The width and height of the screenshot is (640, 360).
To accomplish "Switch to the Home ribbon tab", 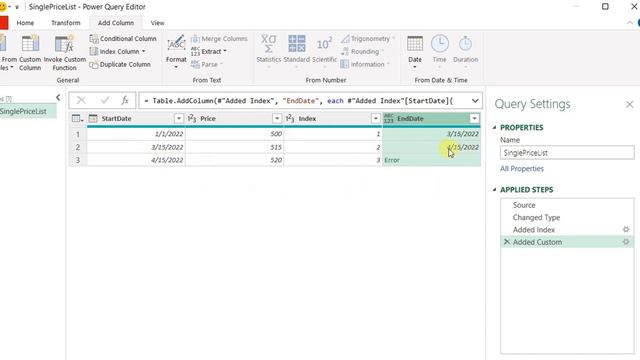I will coord(25,23).
